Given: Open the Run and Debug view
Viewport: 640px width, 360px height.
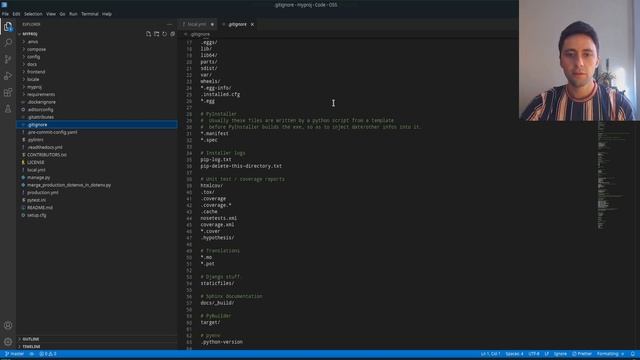Looking at the screenshot, I should pos(8,76).
